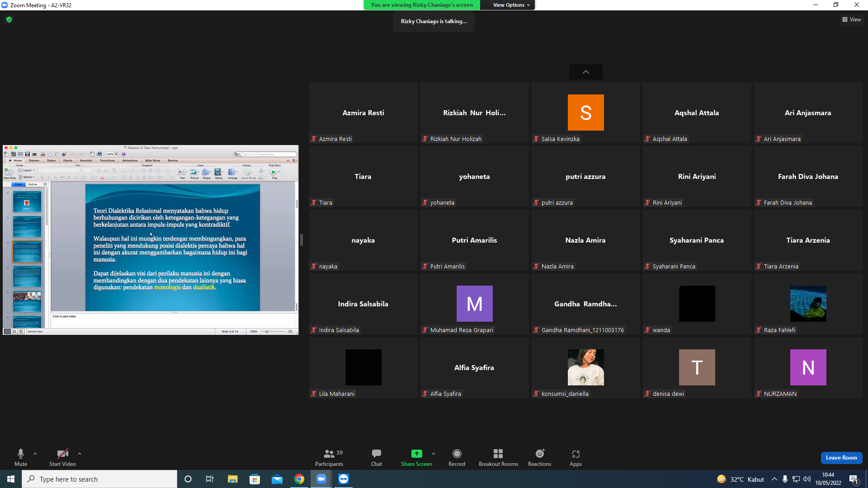The image size is (868, 488).
Task: Open the Transitions tab in PowerPoint
Action: coord(107,160)
